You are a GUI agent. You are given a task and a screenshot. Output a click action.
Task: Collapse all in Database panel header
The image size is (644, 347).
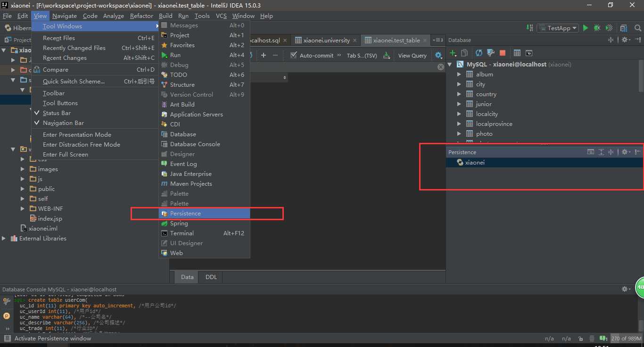pyautogui.click(x=611, y=40)
